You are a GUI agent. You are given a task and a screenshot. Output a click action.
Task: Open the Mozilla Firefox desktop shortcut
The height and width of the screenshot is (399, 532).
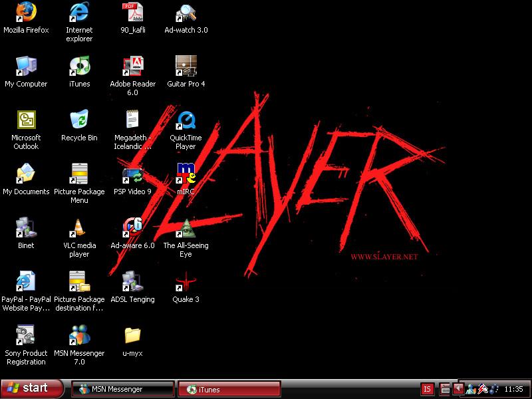[x=26, y=12]
